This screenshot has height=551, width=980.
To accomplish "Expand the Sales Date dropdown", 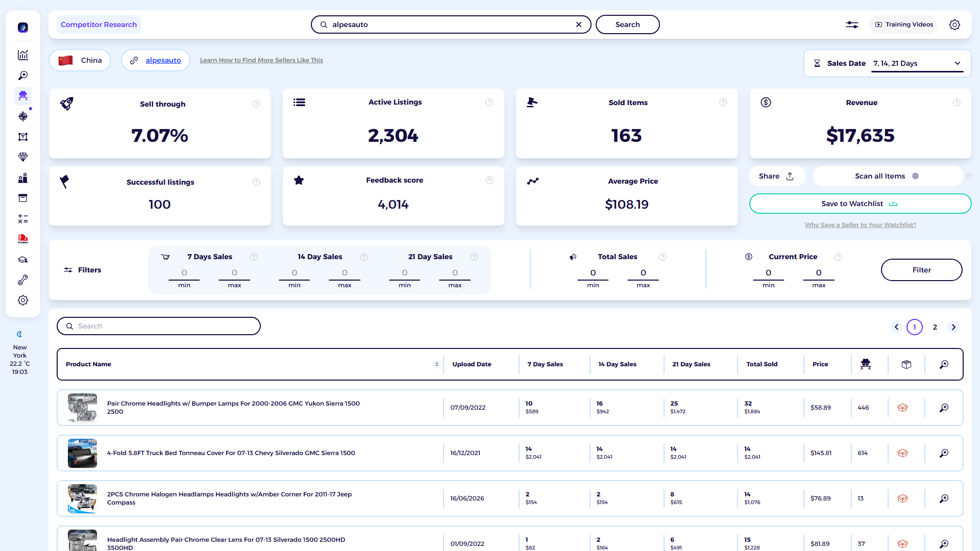I will pos(917,63).
